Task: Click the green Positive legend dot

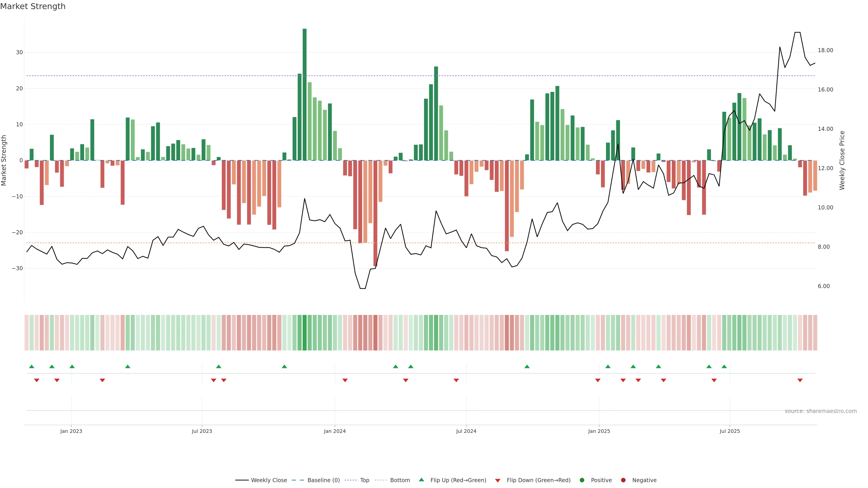Action: tap(582, 480)
